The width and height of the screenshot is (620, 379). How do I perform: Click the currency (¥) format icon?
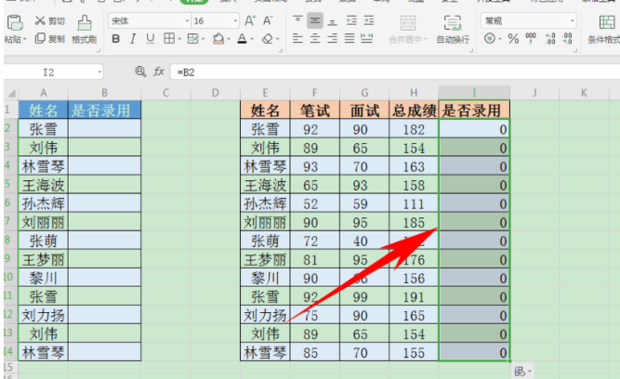point(490,38)
